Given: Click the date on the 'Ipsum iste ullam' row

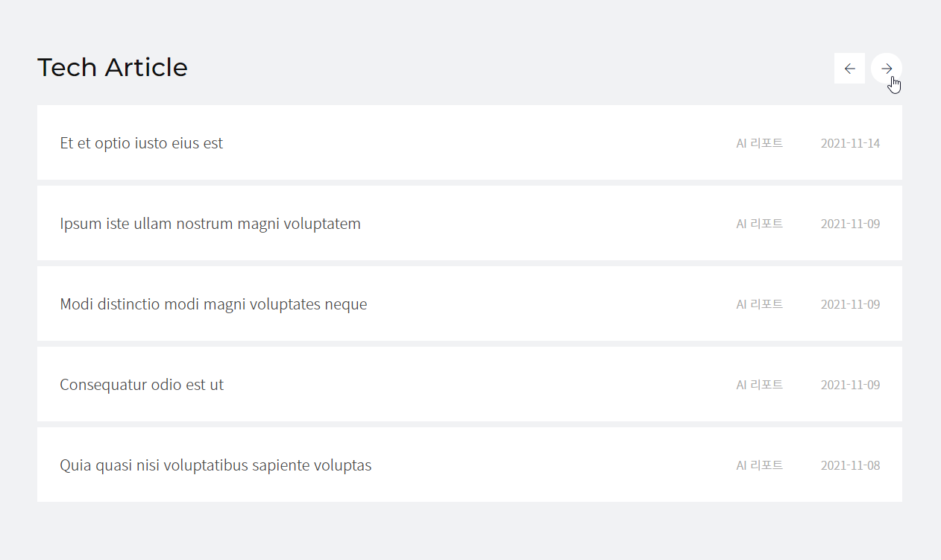Looking at the screenshot, I should tap(850, 224).
